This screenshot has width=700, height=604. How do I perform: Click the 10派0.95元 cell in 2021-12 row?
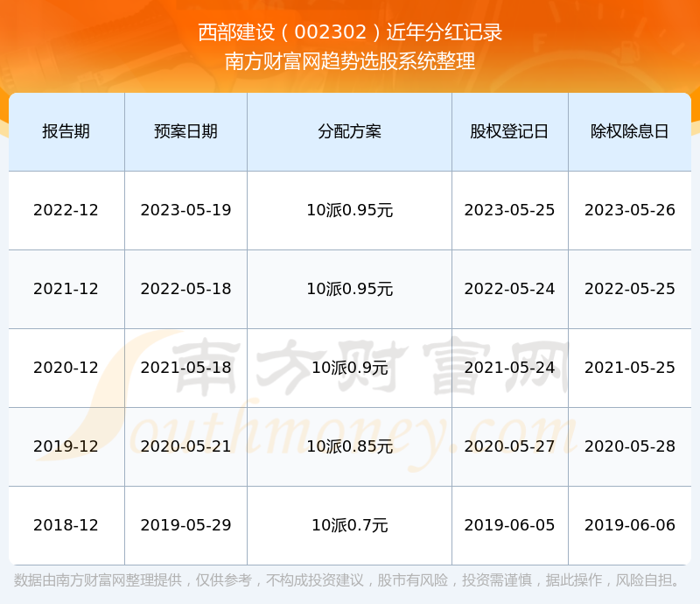click(349, 289)
